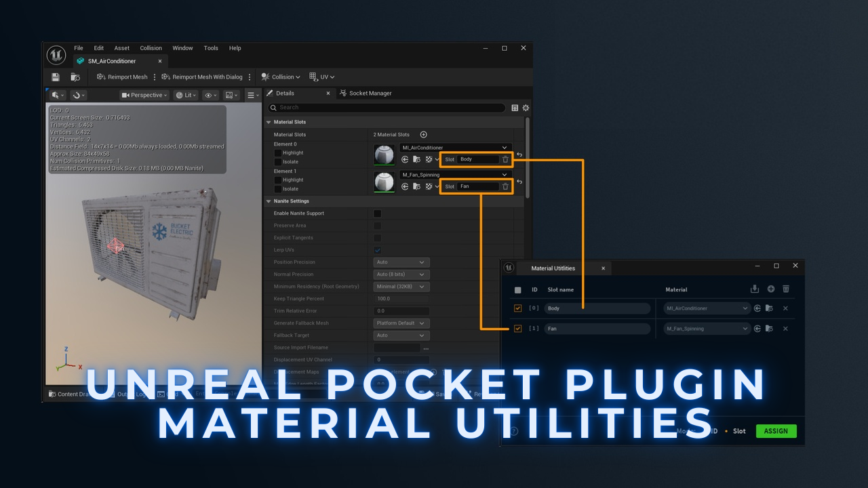This screenshot has height=488, width=868.
Task: Open Position Precision dropdown
Action: [x=401, y=262]
